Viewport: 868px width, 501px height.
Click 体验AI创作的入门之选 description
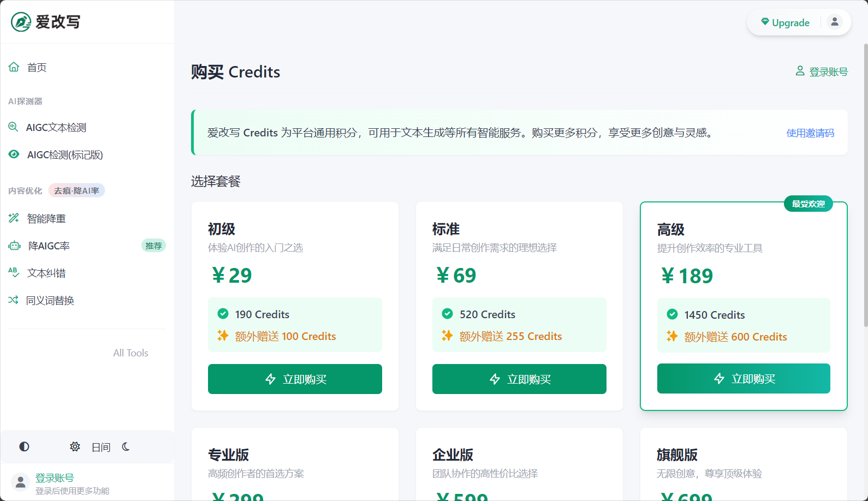coord(255,248)
